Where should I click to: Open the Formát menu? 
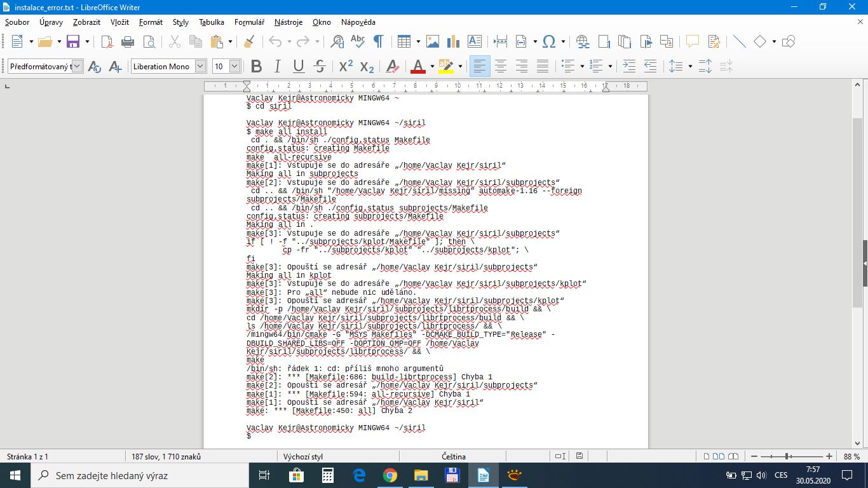pos(151,22)
